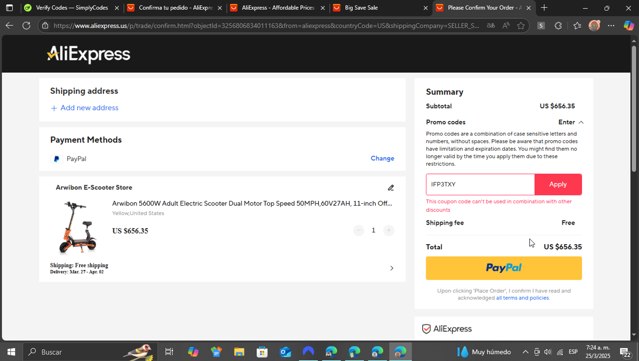Collapse the Promo codes Enter section
This screenshot has height=361, width=640.
point(571,122)
